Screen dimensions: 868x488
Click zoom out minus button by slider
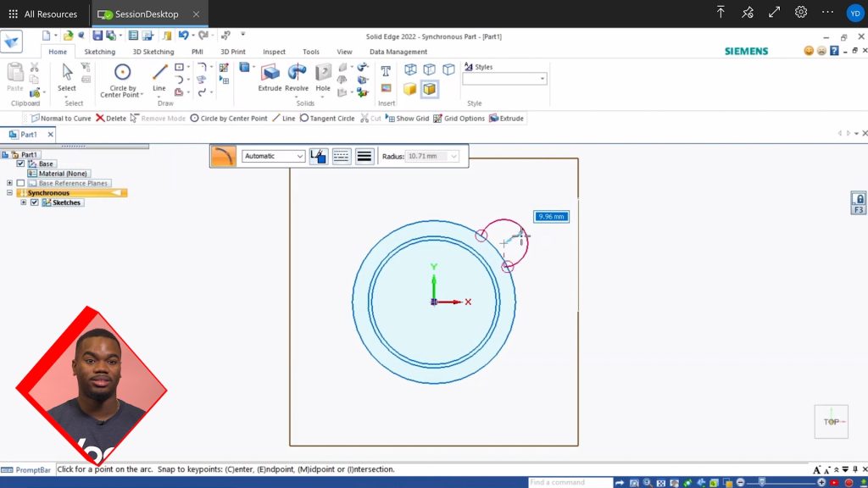pos(741,482)
